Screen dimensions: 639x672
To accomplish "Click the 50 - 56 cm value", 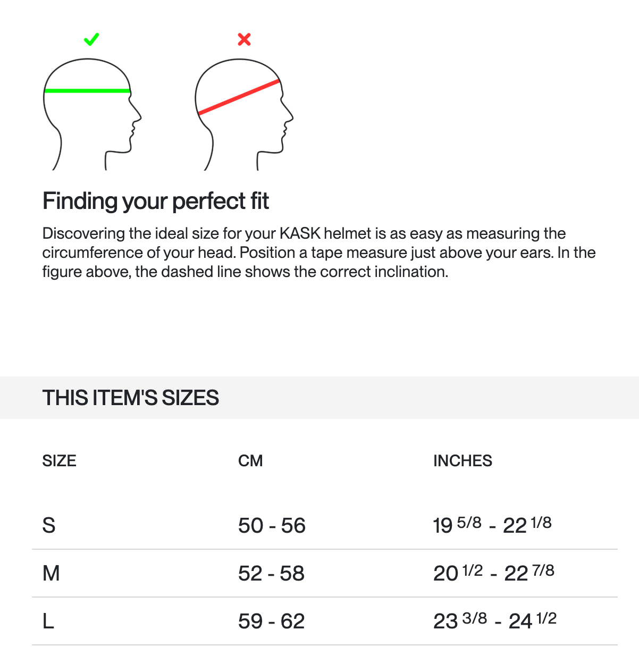I will pos(272,526).
